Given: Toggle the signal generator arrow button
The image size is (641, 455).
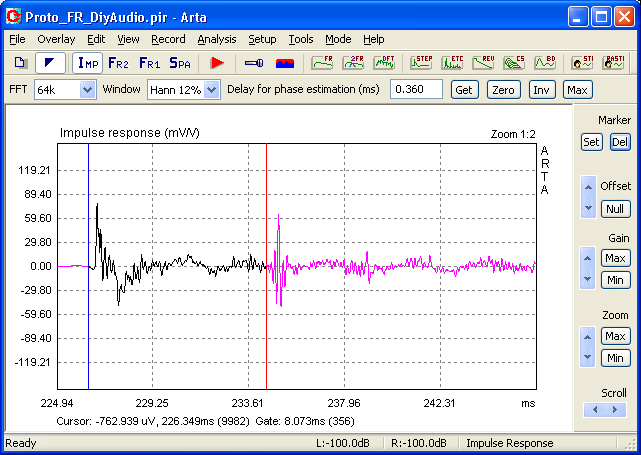Looking at the screenshot, I should 50,63.
